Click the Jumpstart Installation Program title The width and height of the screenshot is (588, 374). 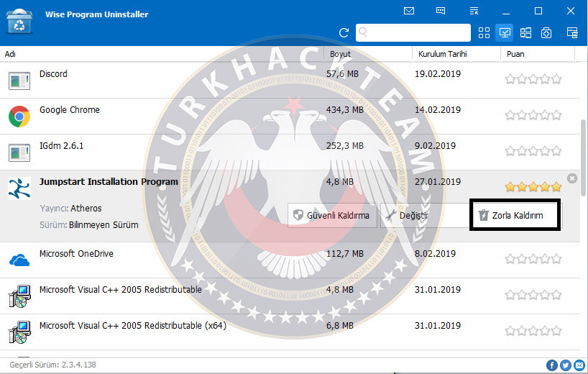click(109, 181)
